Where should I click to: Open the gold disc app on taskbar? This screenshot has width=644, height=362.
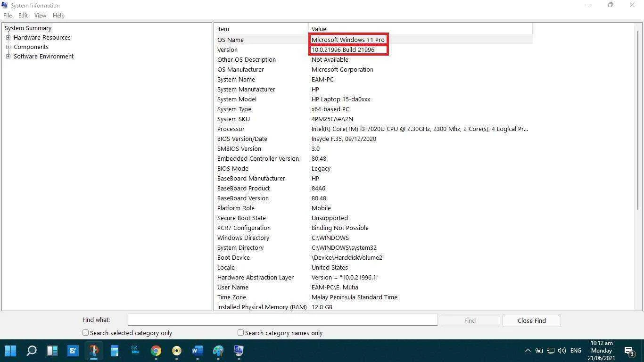point(177,351)
